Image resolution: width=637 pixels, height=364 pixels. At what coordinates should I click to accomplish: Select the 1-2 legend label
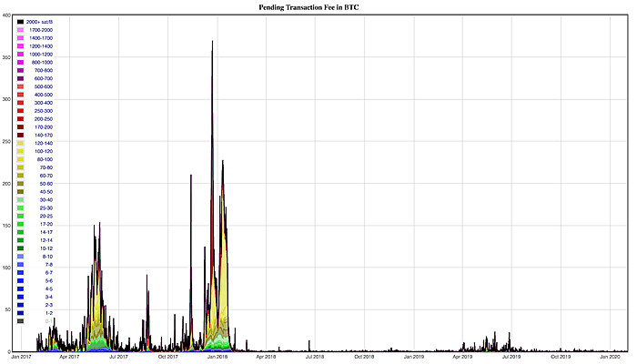pyautogui.click(x=49, y=313)
